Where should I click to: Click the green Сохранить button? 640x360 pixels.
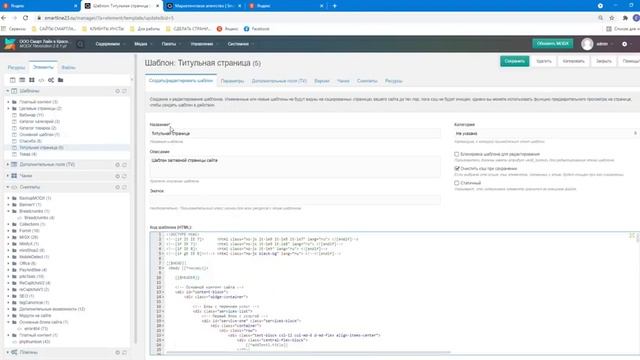[x=514, y=61]
